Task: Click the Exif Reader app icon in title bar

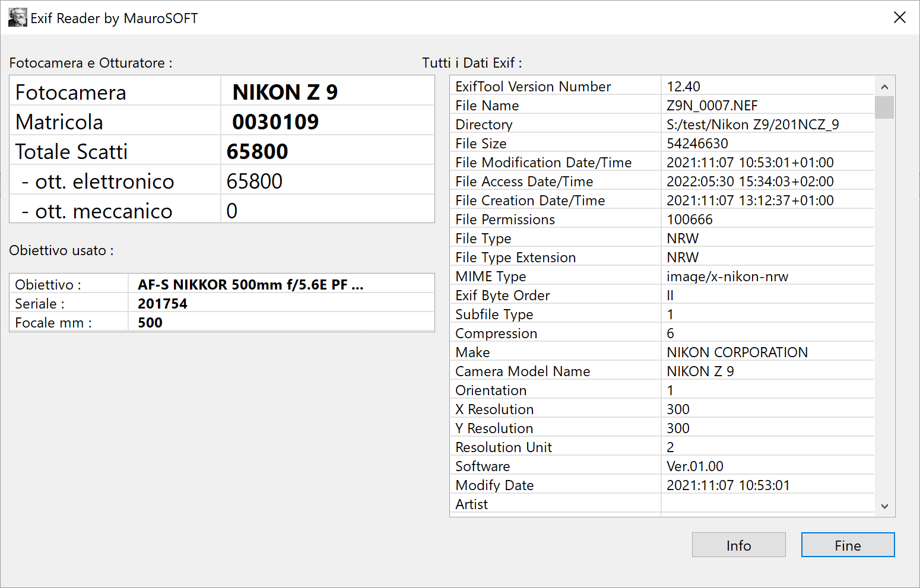Action: (x=18, y=18)
